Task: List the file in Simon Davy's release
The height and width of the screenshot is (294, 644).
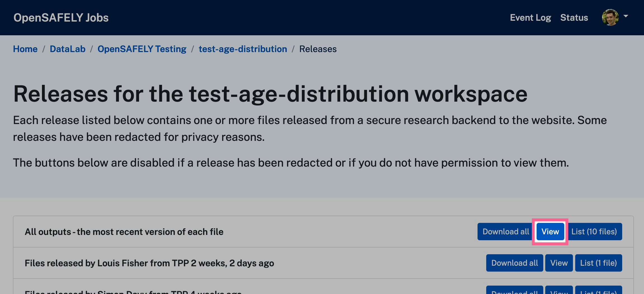Action: (598, 291)
